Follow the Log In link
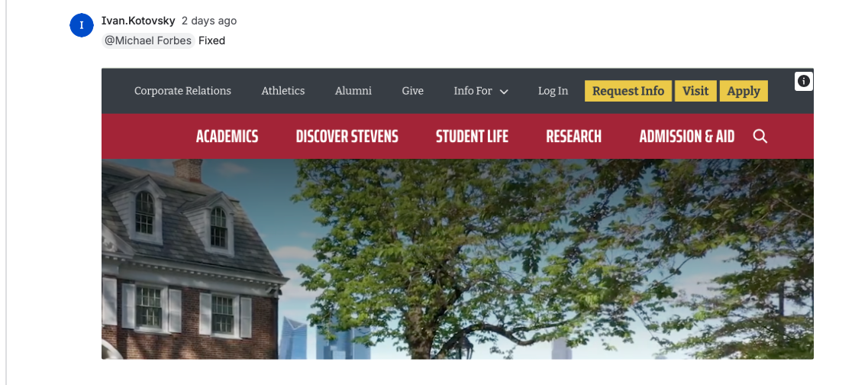This screenshot has width=868, height=385. [553, 91]
